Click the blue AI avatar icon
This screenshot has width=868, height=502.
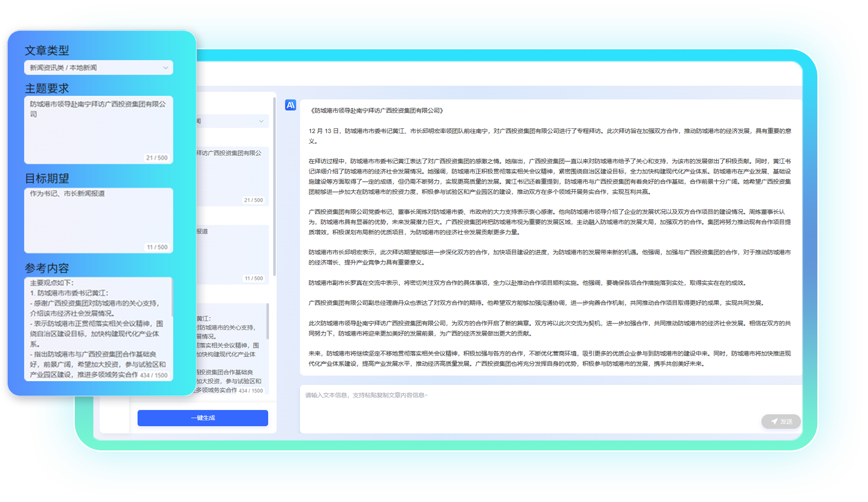290,105
